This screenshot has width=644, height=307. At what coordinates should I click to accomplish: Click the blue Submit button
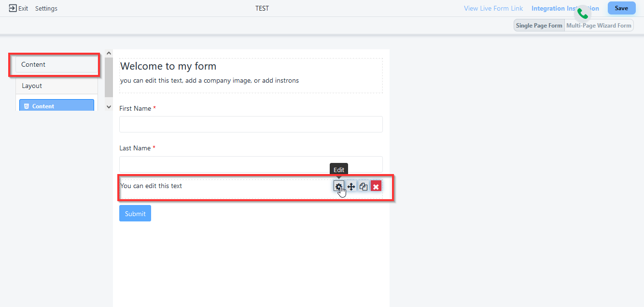click(135, 213)
